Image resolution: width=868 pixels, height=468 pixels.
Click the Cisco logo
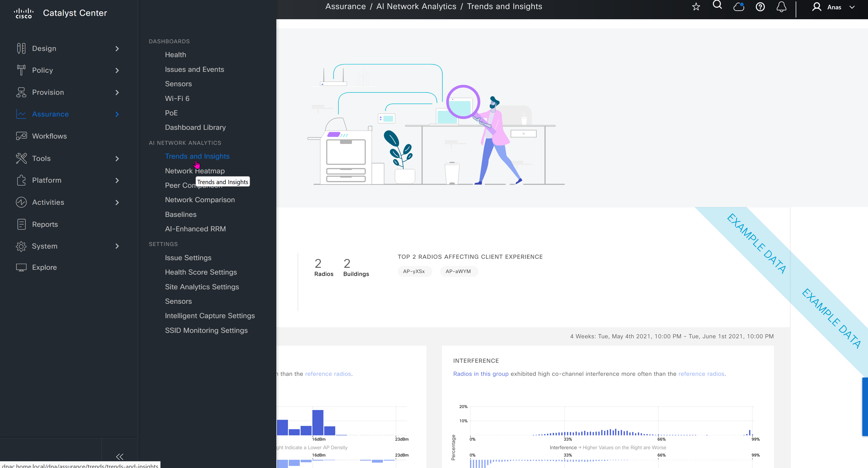[23, 13]
